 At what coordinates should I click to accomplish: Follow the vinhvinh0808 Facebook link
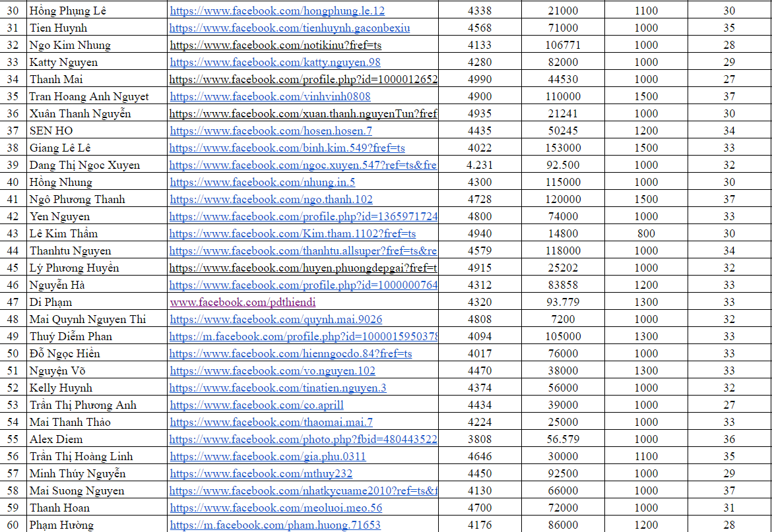[270, 97]
